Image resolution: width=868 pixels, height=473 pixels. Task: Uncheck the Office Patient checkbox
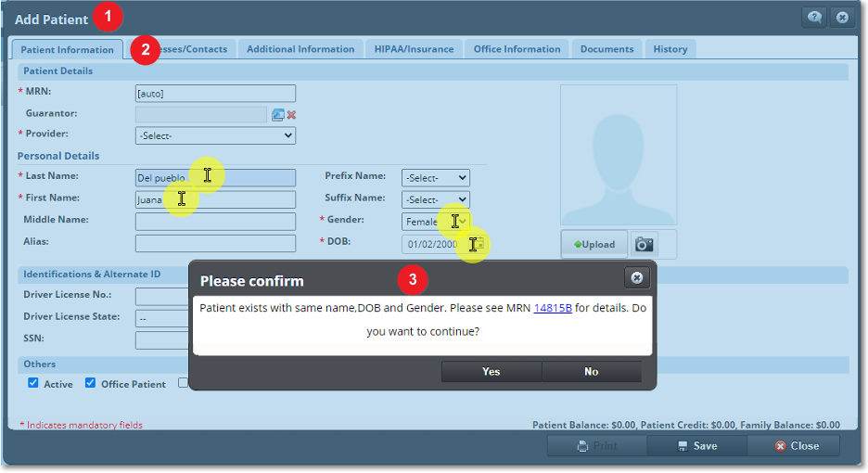91,383
